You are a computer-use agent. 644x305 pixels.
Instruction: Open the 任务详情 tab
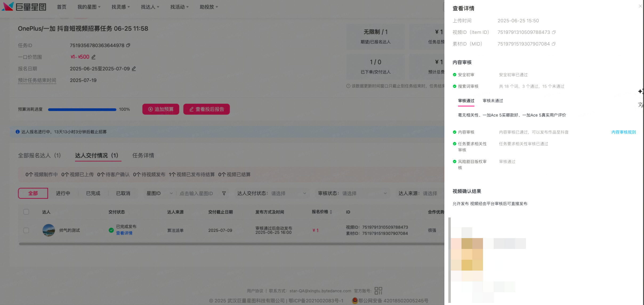click(143, 156)
